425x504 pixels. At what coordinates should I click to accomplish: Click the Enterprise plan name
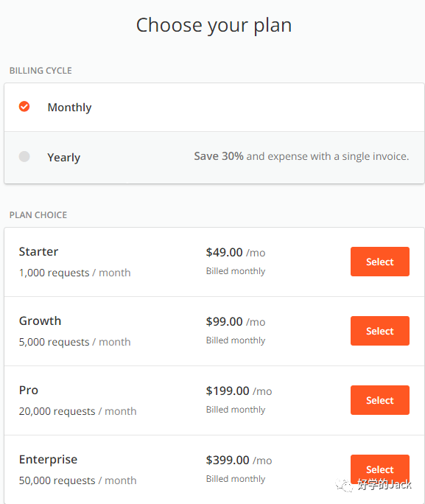click(48, 460)
